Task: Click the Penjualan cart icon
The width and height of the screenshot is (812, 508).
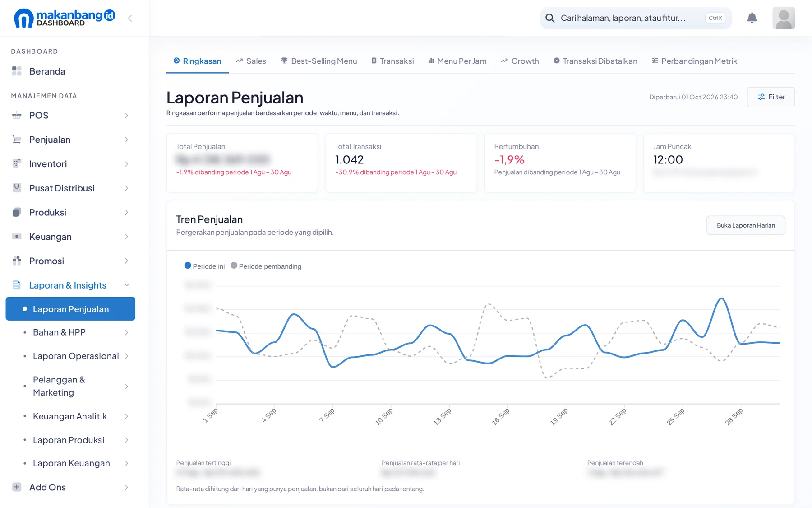Action: point(17,140)
